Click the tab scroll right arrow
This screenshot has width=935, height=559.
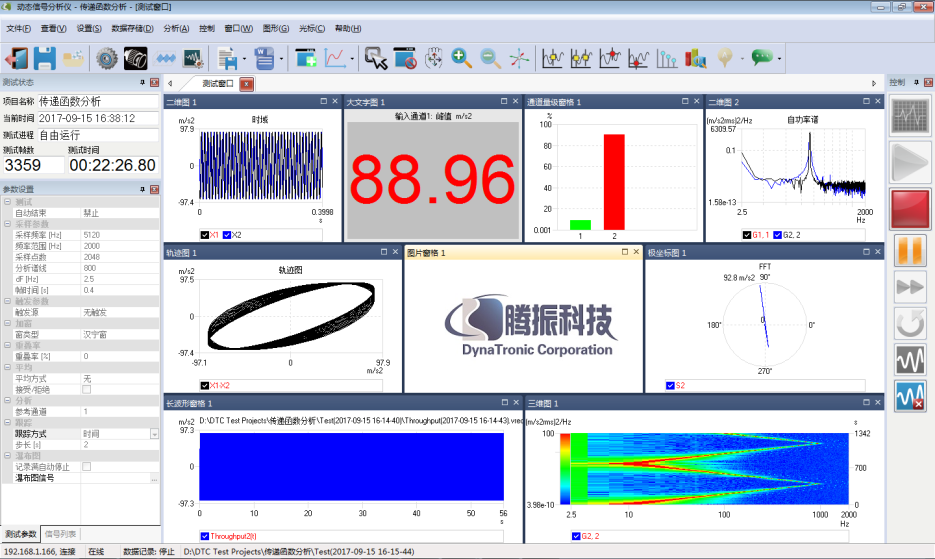pyautogui.click(x=874, y=84)
